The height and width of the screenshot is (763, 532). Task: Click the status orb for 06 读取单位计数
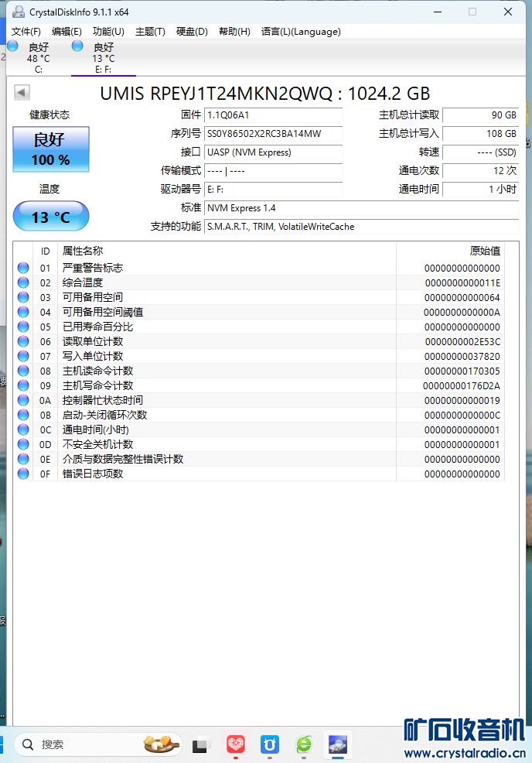coord(23,341)
